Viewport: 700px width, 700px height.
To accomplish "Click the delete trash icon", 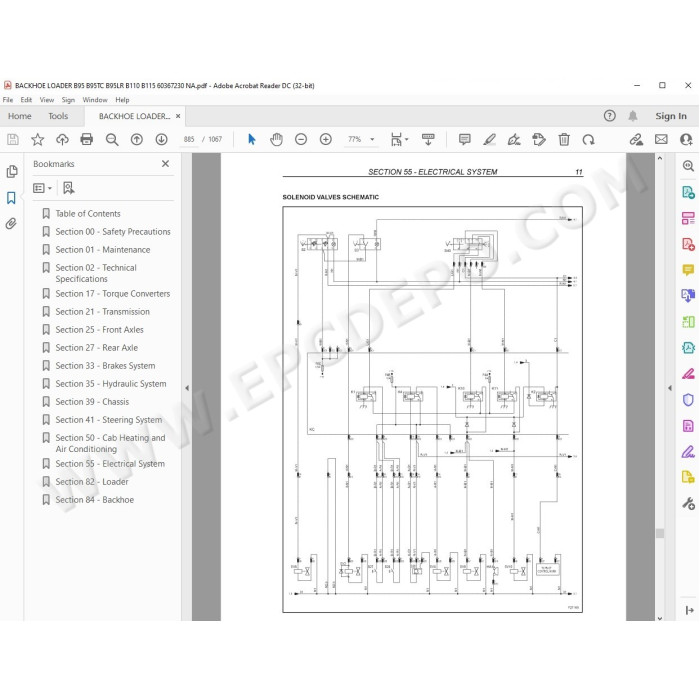I will point(564,140).
